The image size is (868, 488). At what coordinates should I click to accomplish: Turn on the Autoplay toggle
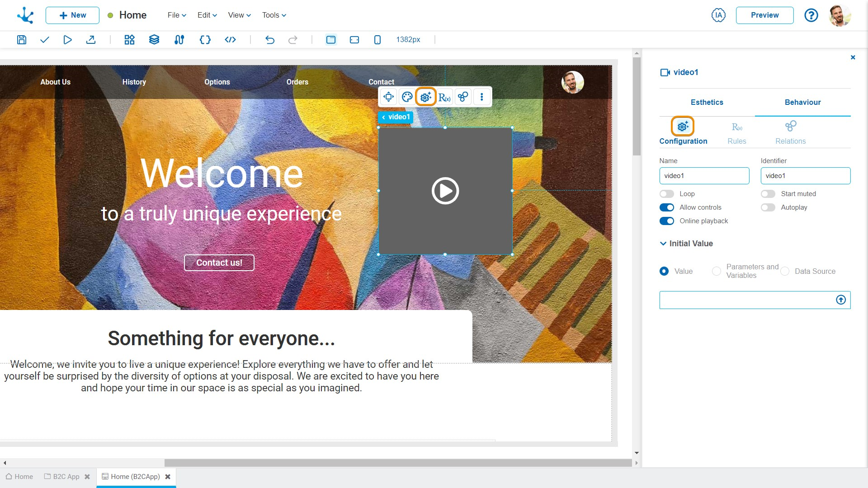coord(768,207)
